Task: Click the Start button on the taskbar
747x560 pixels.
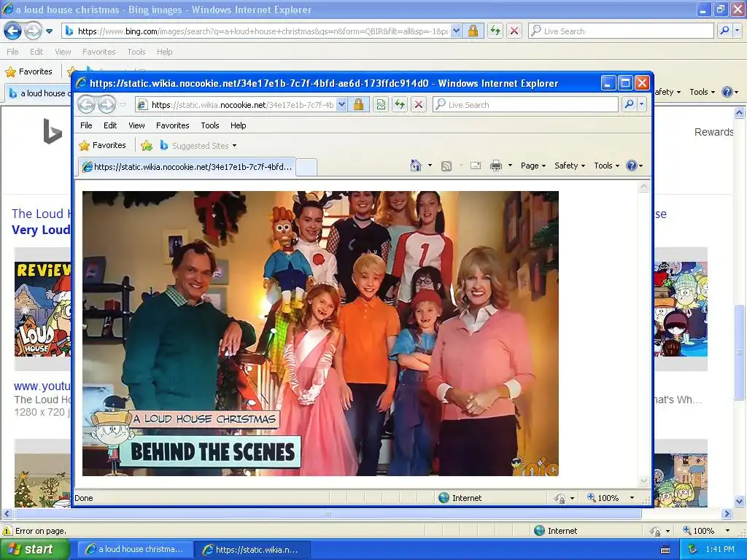Action: coord(34,549)
